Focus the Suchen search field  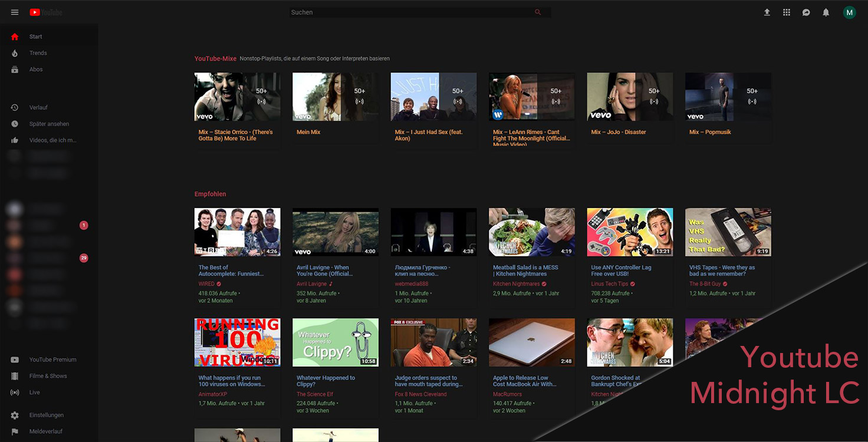(x=411, y=12)
